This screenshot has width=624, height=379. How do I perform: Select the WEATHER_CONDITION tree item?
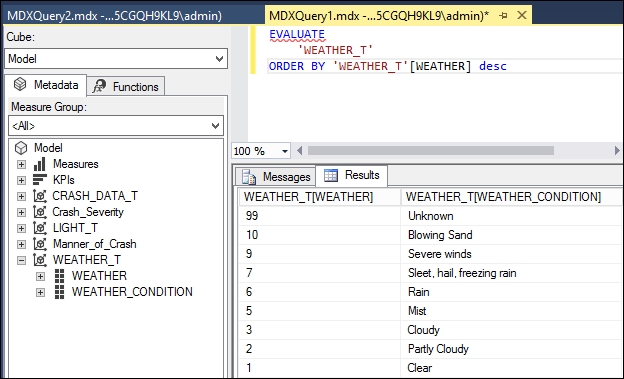click(x=132, y=292)
